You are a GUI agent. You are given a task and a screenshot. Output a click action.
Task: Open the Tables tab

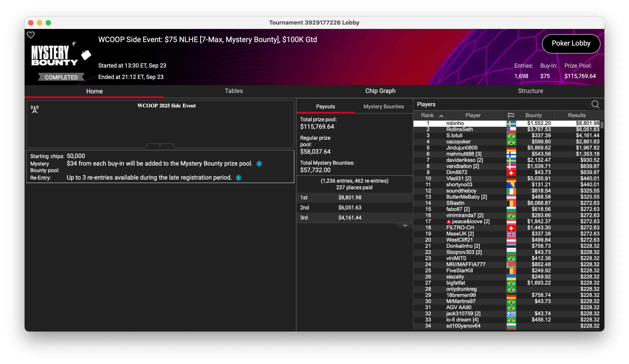pyautogui.click(x=234, y=91)
